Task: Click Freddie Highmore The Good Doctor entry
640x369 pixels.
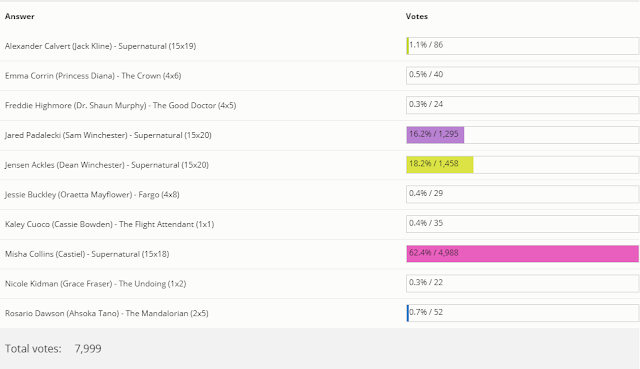Action: pos(120,105)
